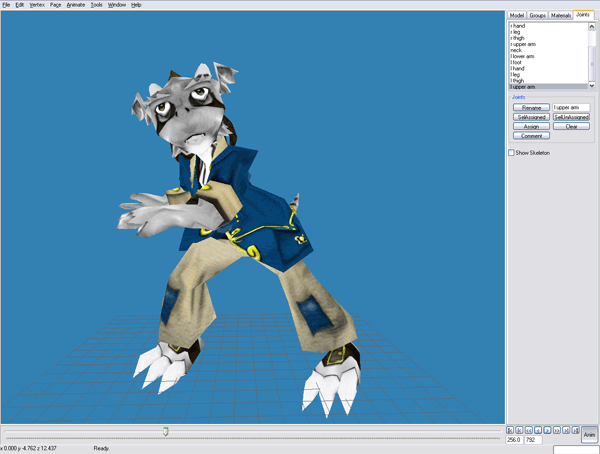The width and height of the screenshot is (600, 454).
Task: Open the Vertex menu
Action: coord(37,5)
